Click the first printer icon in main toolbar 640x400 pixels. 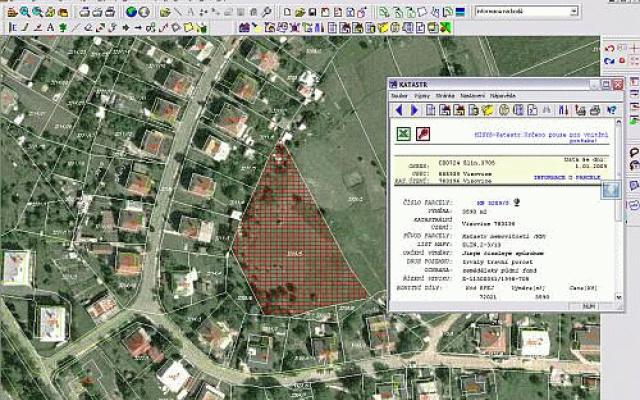click(x=84, y=12)
